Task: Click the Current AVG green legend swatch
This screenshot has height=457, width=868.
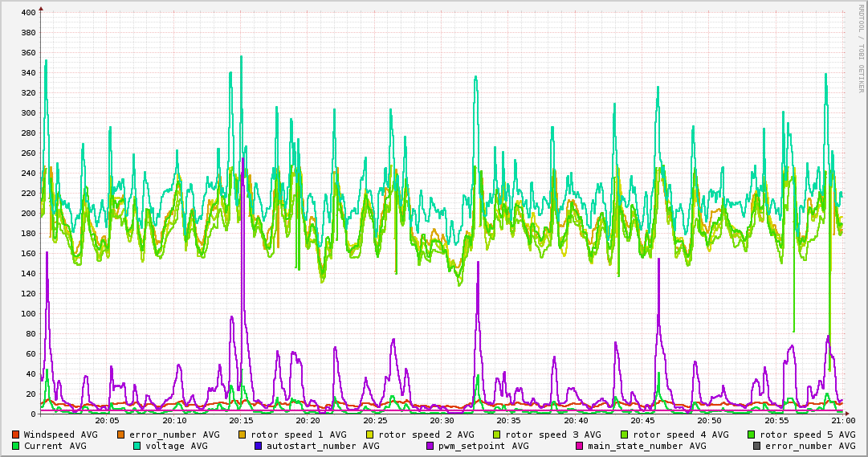Action: 16,446
